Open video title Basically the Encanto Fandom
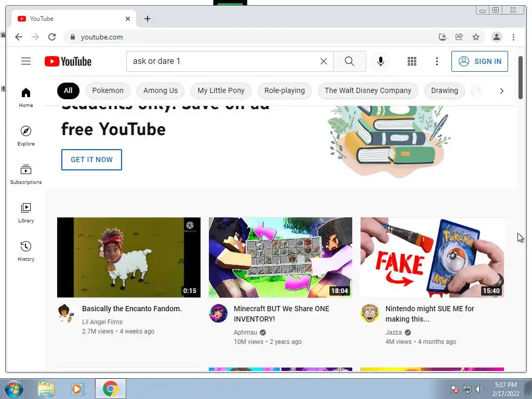Image resolution: width=532 pixels, height=399 pixels. (132, 309)
